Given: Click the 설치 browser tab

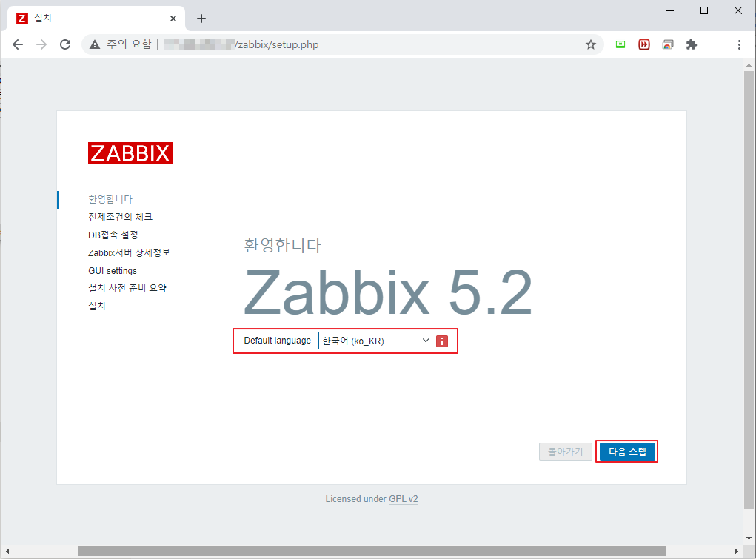Looking at the screenshot, I should (96, 19).
